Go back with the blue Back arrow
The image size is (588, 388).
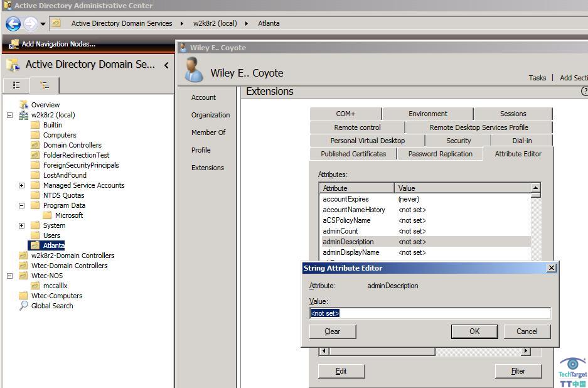pos(13,24)
